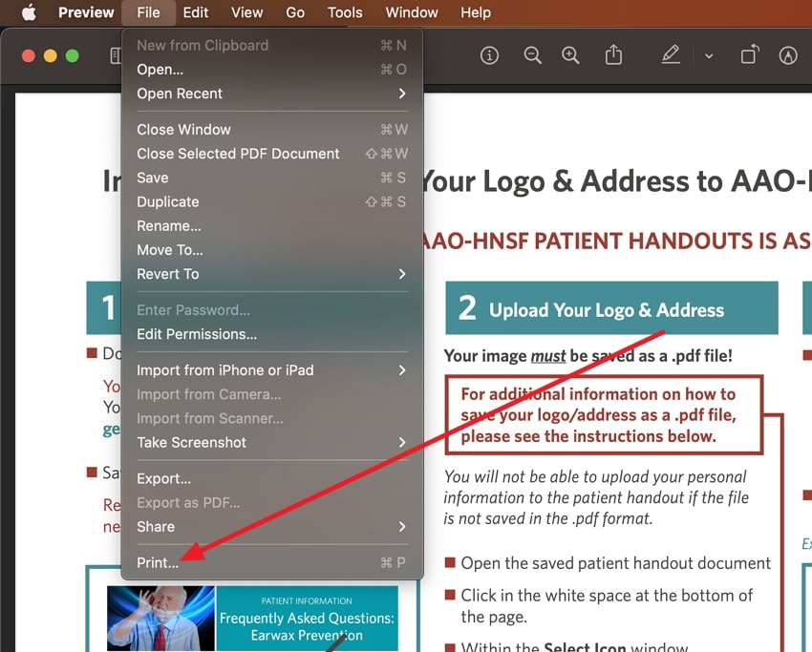Image resolution: width=812 pixels, height=652 pixels.
Task: Click the red close window button
Action: click(29, 55)
